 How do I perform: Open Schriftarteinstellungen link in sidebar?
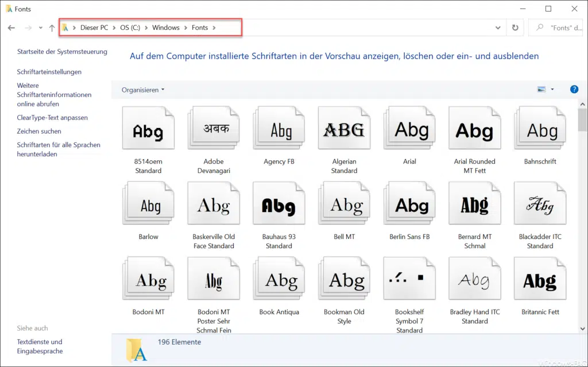tap(49, 72)
